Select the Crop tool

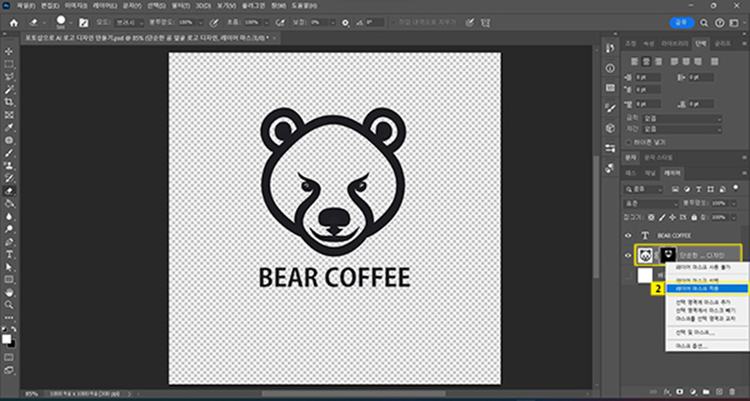click(x=9, y=102)
